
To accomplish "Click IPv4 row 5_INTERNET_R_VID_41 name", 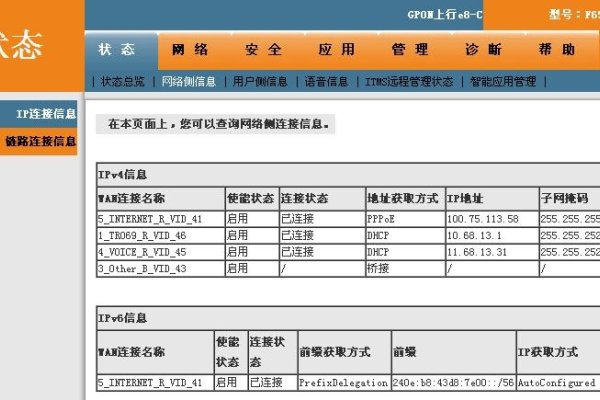I will tap(150, 219).
